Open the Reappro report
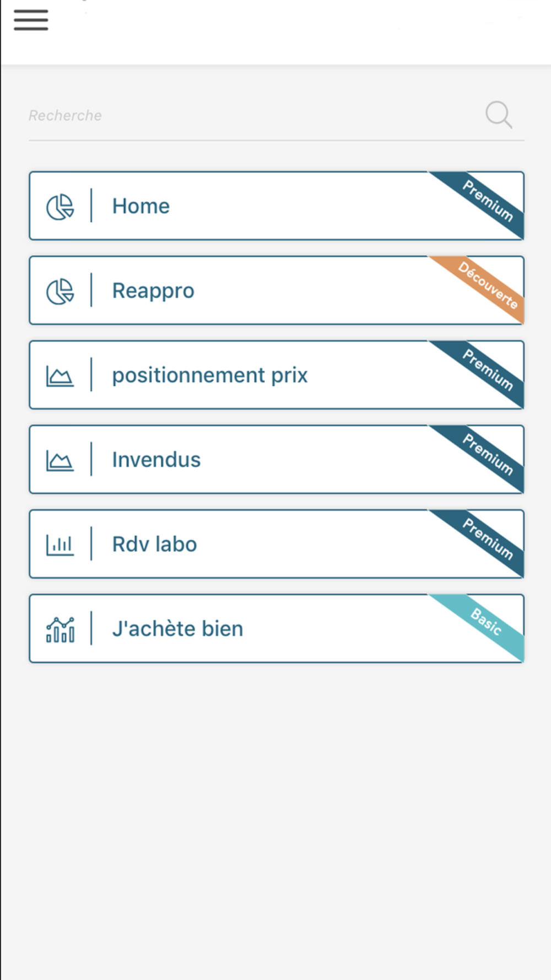Screen dimensions: 551x980 153,290
